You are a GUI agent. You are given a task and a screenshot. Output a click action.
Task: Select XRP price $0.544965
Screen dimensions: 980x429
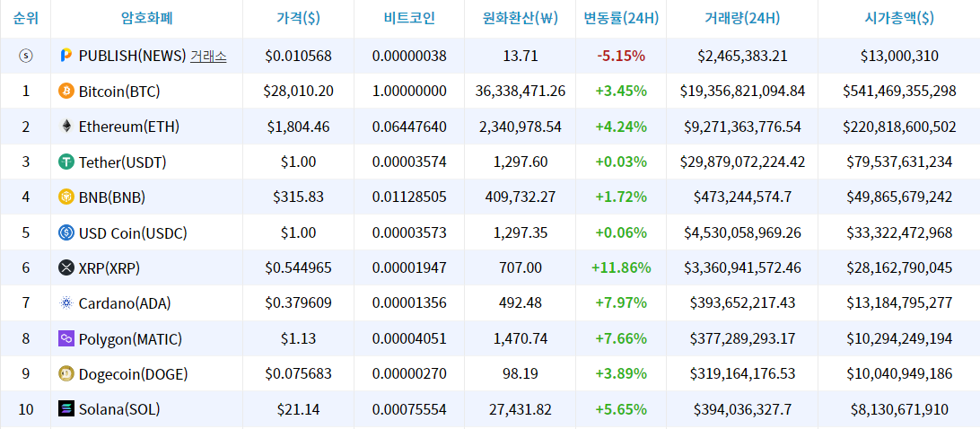(x=298, y=267)
